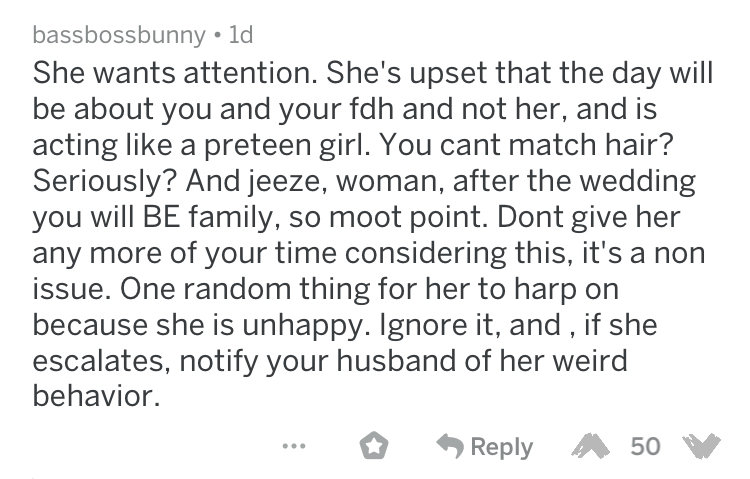This screenshot has width=750, height=479.
Task: Tap the final word 'behavior.' of comment
Action: 96,396
